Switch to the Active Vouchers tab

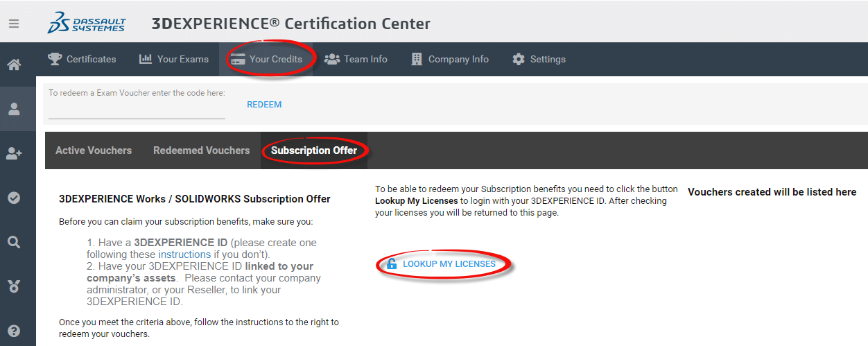94,150
